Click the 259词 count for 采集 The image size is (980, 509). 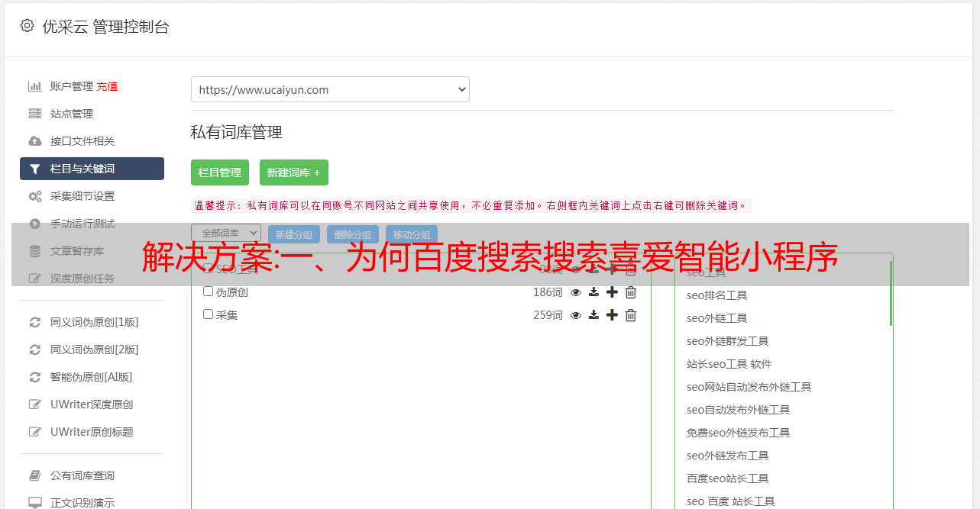[548, 315]
